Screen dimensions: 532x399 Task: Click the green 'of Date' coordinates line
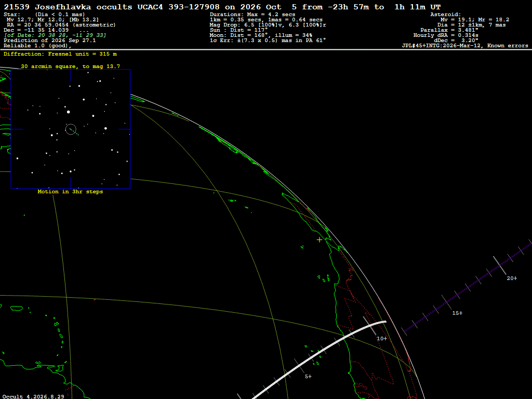point(55,35)
